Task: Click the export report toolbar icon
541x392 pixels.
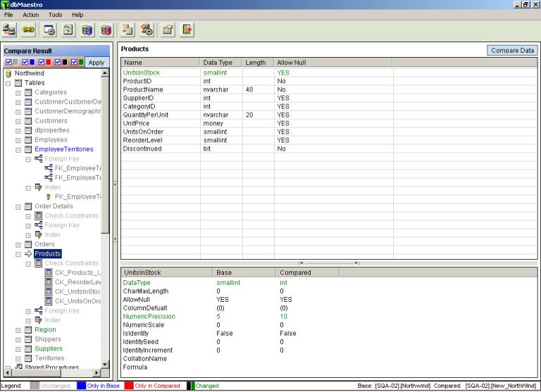Action: (168, 30)
